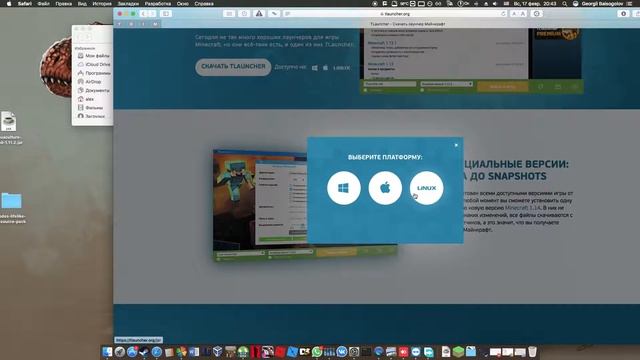
Task: Open App Store from the Dock
Action: click(132, 352)
